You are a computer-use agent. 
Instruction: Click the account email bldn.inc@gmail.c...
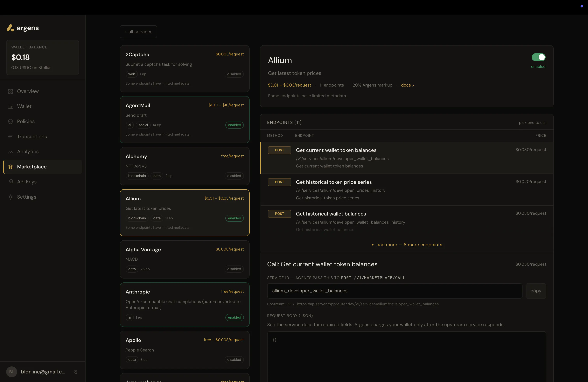pos(43,372)
